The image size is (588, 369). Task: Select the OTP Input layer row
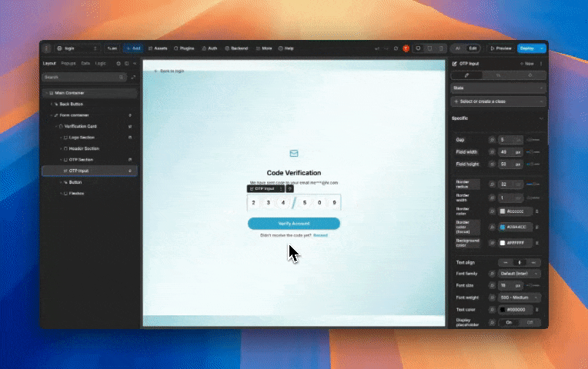click(x=89, y=171)
